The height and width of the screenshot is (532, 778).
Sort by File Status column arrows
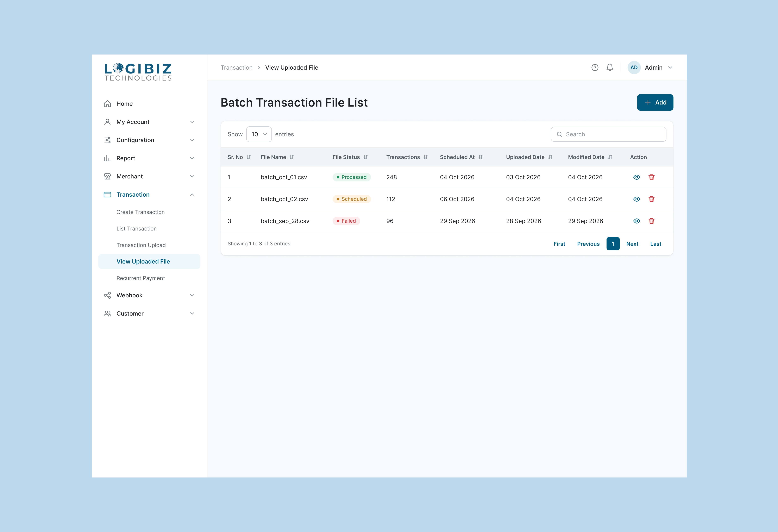pyautogui.click(x=366, y=157)
